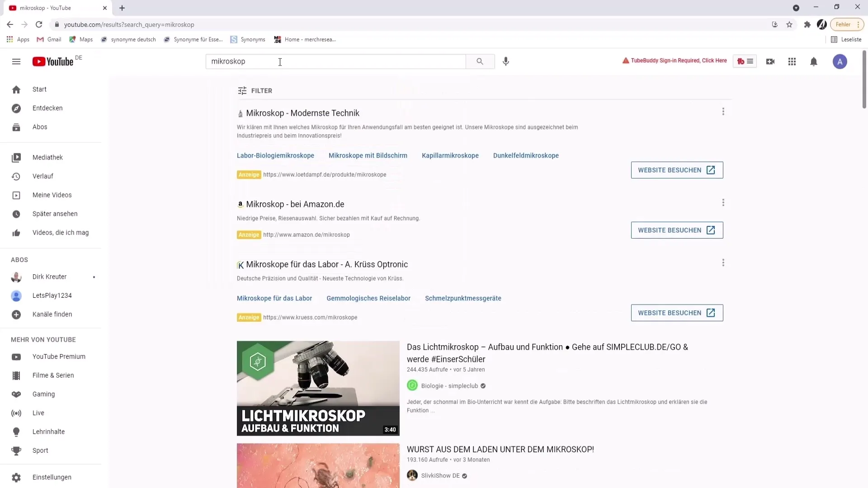Click the magnifier search button

tap(480, 61)
